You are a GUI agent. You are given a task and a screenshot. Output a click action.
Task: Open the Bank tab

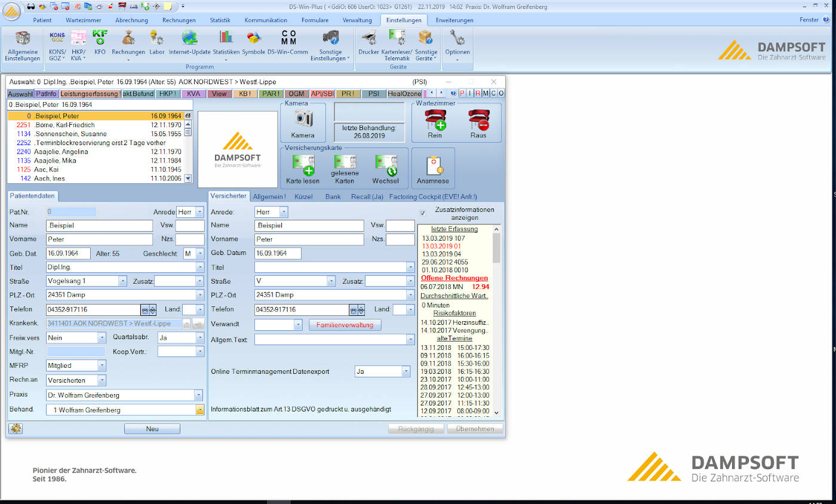click(333, 196)
